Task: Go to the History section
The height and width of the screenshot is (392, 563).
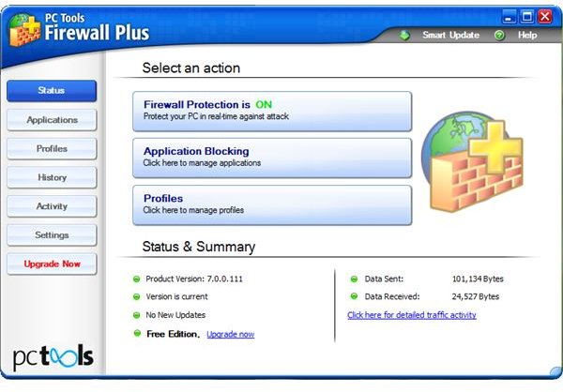Action: pos(52,177)
